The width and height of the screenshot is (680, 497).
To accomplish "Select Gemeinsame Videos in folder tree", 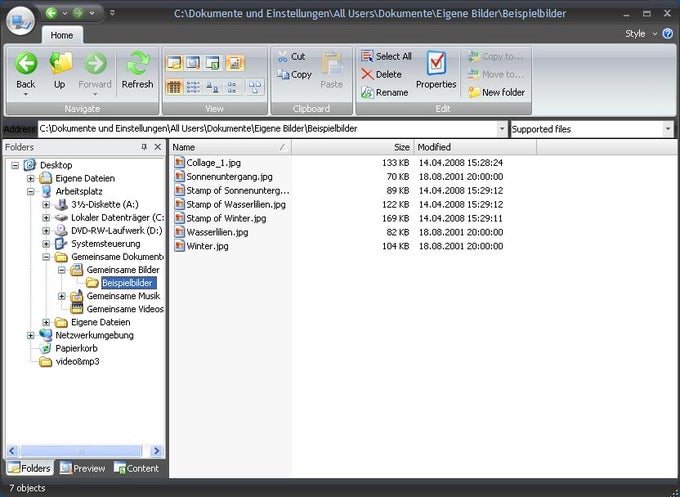I will click(x=125, y=309).
